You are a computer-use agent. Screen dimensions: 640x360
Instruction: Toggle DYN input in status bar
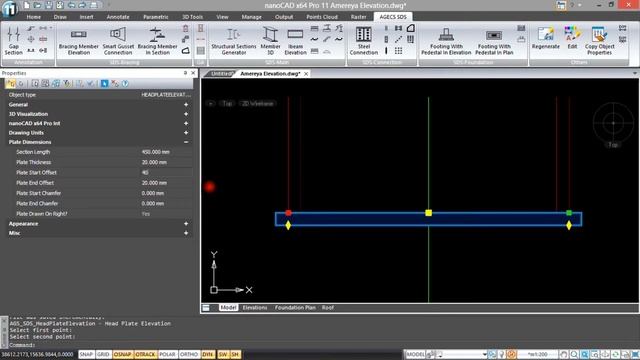tap(208, 354)
